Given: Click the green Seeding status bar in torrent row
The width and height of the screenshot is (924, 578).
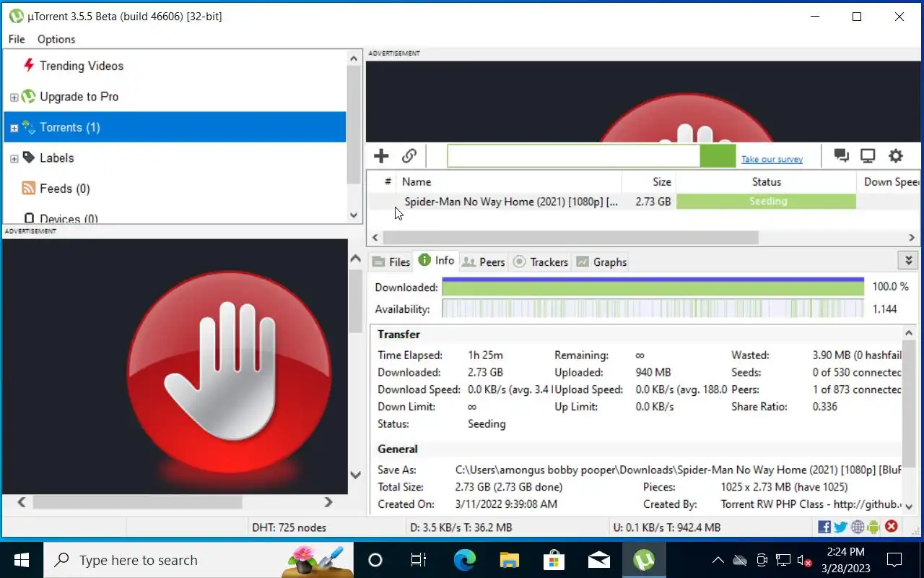Looking at the screenshot, I should pyautogui.click(x=766, y=202).
